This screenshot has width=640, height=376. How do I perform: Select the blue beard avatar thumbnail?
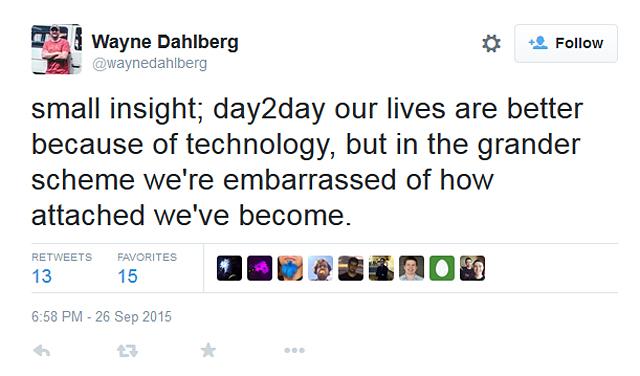290,268
